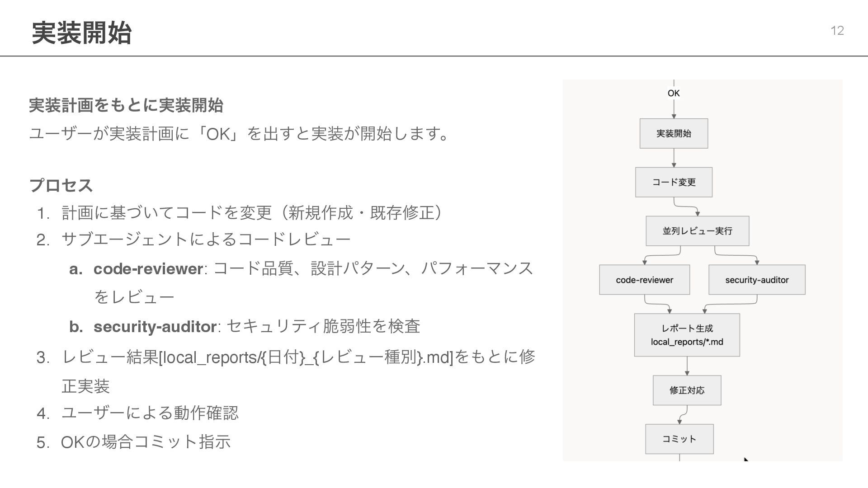This screenshot has width=868, height=488.
Task: Click the 修正対応 flowchart node
Action: pos(687,390)
